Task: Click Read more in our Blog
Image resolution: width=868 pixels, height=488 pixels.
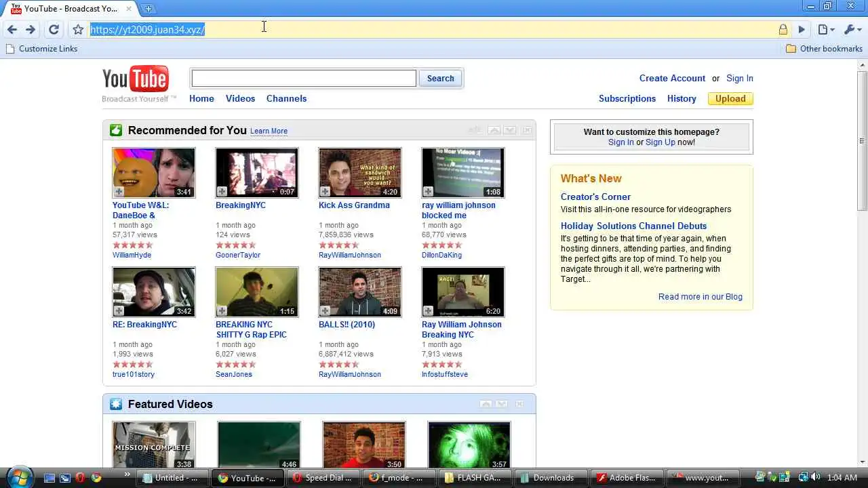Action: pyautogui.click(x=701, y=296)
